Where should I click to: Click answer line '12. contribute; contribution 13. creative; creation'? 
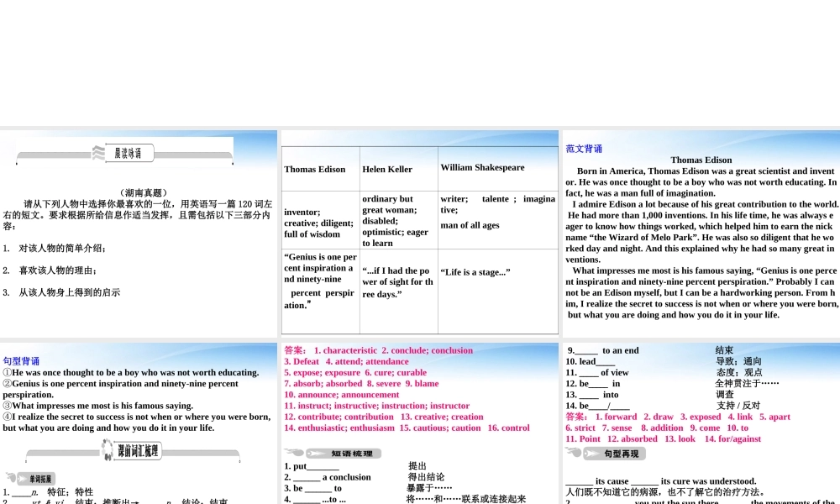click(384, 417)
